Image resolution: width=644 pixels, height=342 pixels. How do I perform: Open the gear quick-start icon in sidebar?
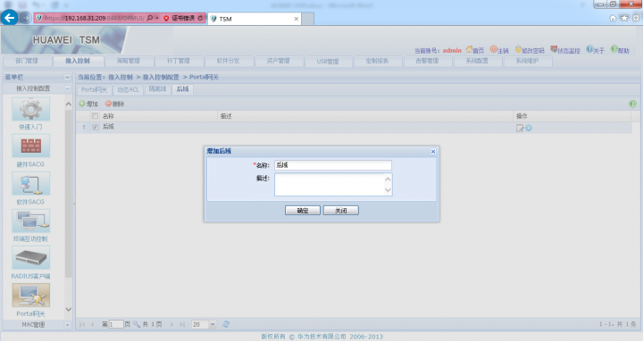30,109
